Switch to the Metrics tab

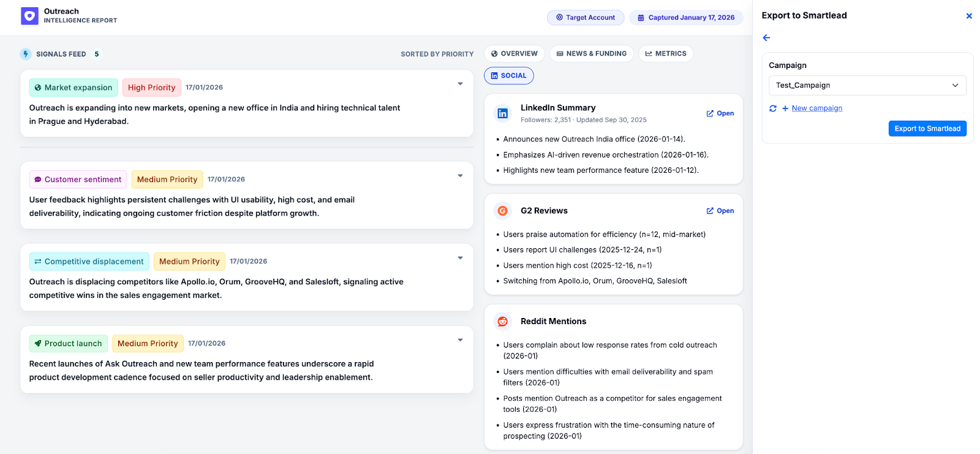pyautogui.click(x=666, y=54)
